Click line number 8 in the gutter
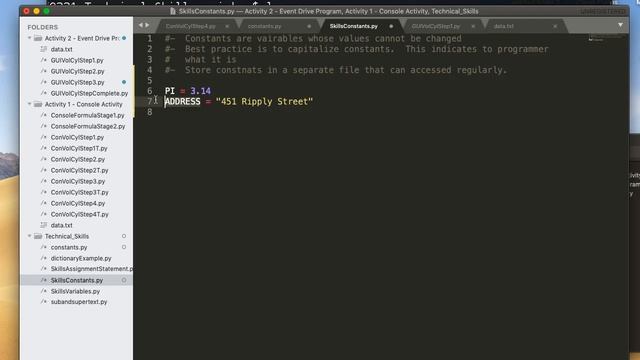This screenshot has height=360, width=640. click(150, 112)
